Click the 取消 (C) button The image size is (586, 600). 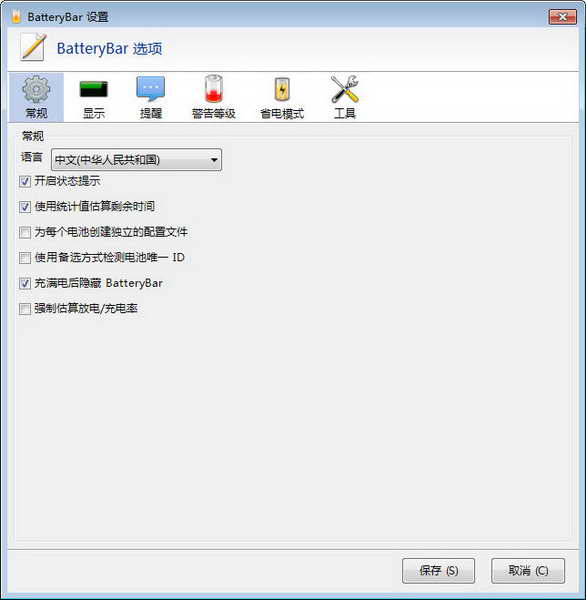pyautogui.click(x=528, y=571)
